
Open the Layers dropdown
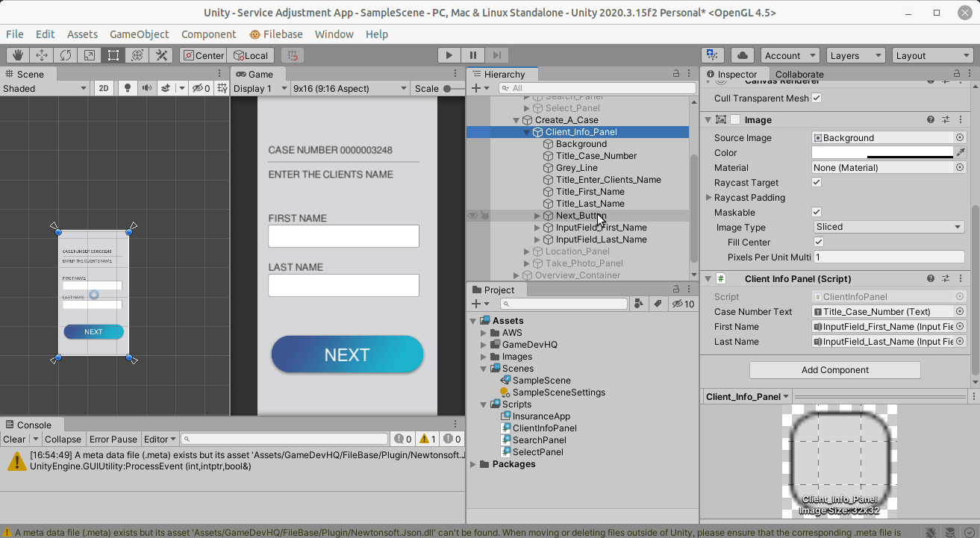pyautogui.click(x=855, y=55)
